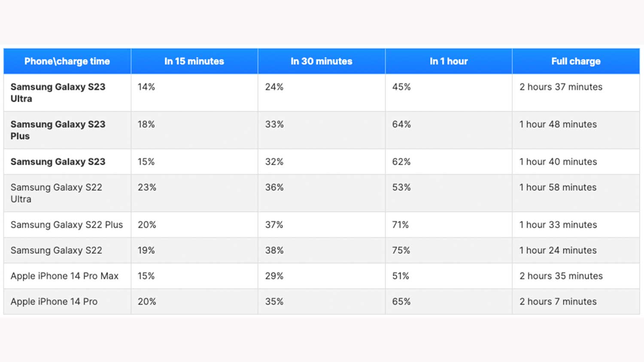Click the Apple iPhone 14 Pro row label
Screen dimensions: 644x362
coord(54,302)
